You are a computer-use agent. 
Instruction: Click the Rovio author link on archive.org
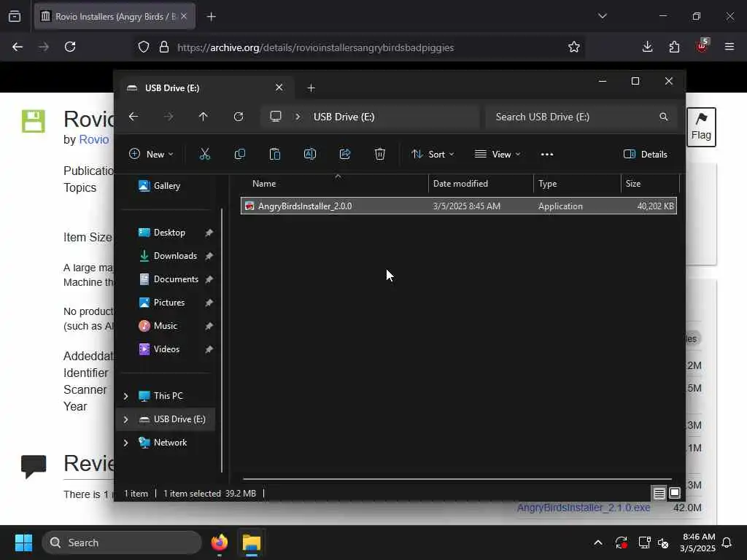[94, 139]
